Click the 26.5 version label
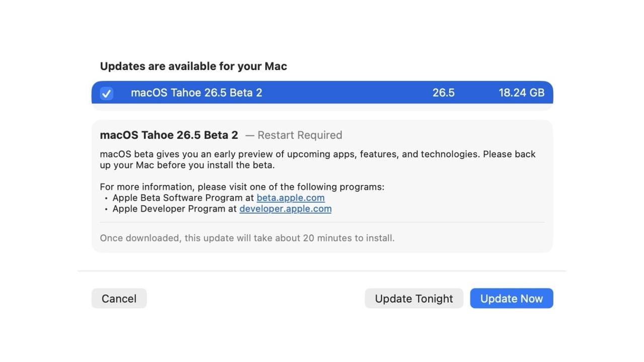The width and height of the screenshot is (644, 362). click(443, 93)
